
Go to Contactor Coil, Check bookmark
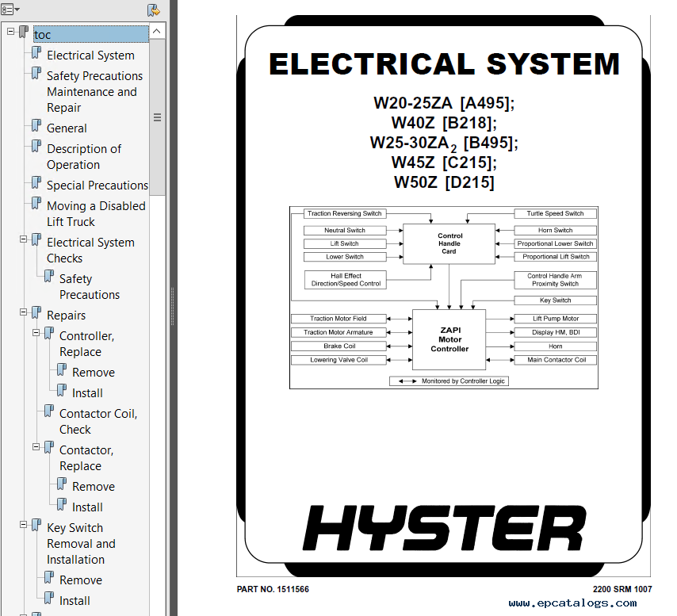pyautogui.click(x=98, y=421)
